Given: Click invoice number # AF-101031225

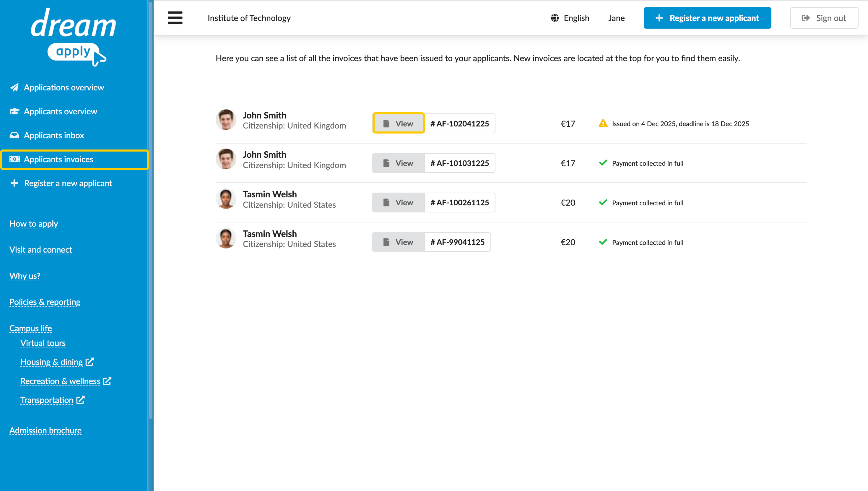Looking at the screenshot, I should (460, 163).
